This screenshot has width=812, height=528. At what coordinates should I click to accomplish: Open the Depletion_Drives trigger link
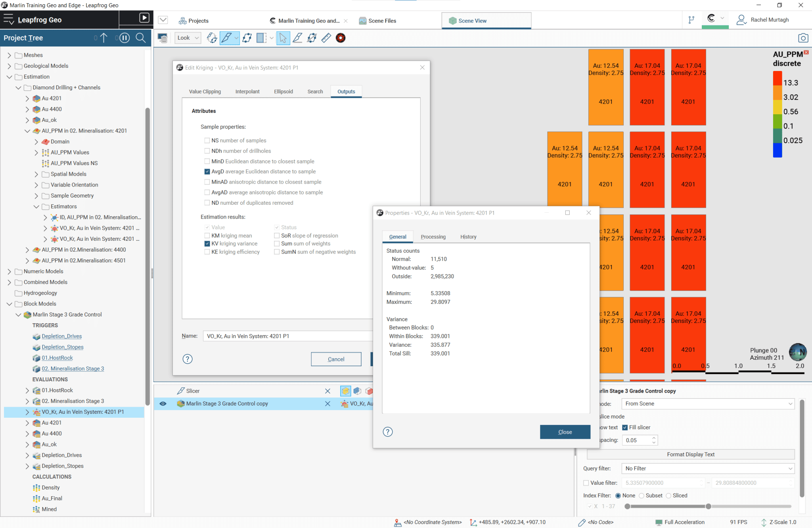[62, 336]
